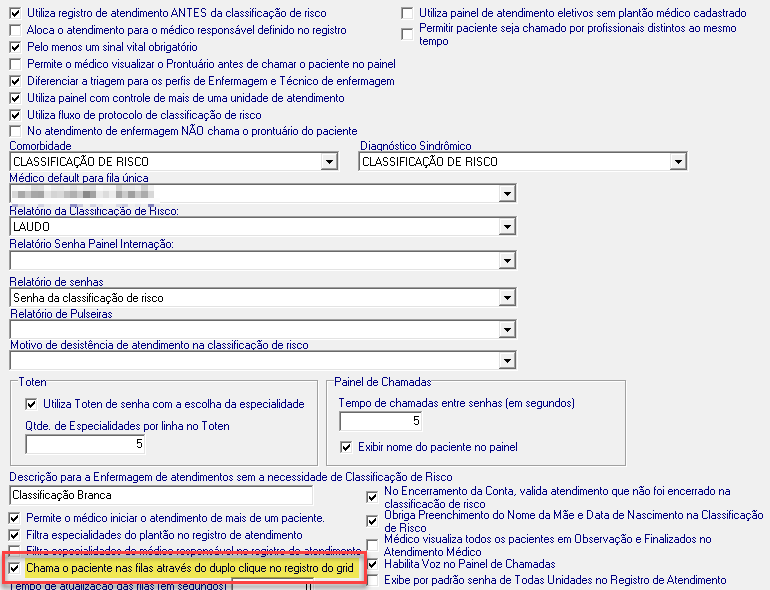Viewport: 770px width, 590px height.
Task: Check 'Médico visualiza todos os pacientes em Observação'
Action: point(372,545)
